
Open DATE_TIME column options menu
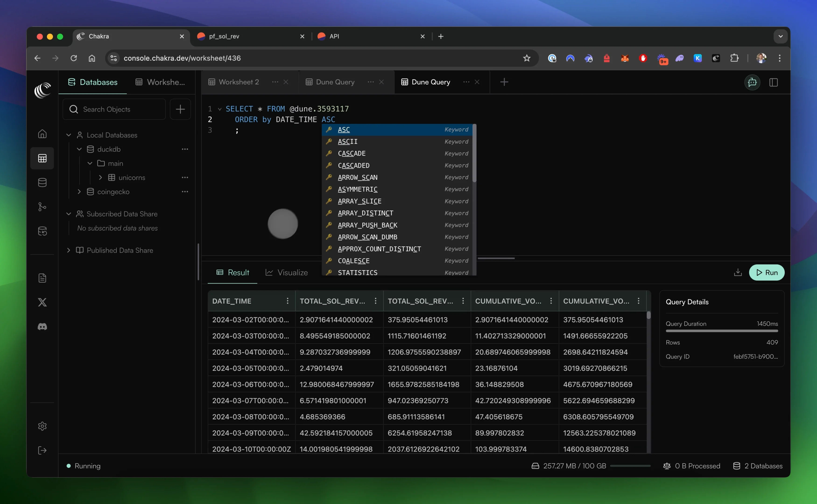pyautogui.click(x=287, y=301)
